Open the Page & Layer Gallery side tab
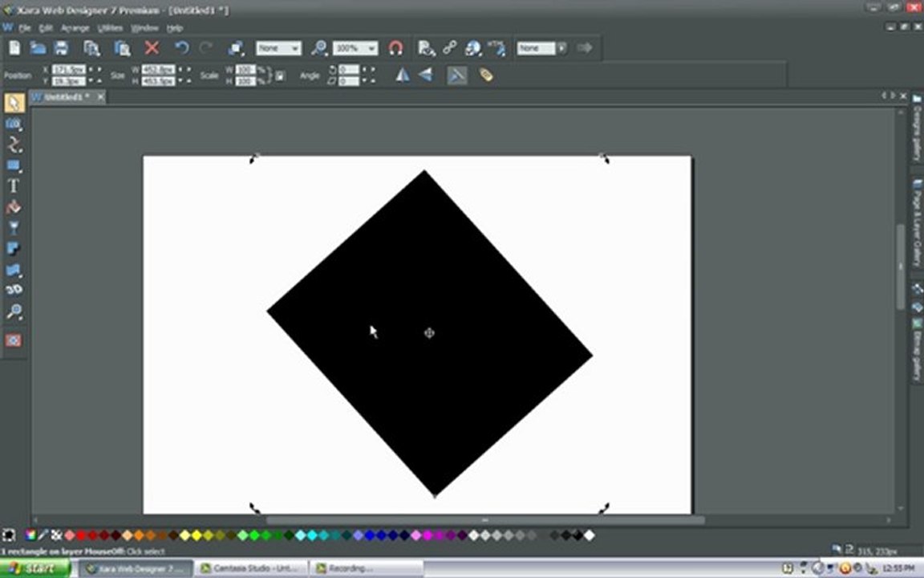924x578 pixels. pyautogui.click(x=916, y=223)
